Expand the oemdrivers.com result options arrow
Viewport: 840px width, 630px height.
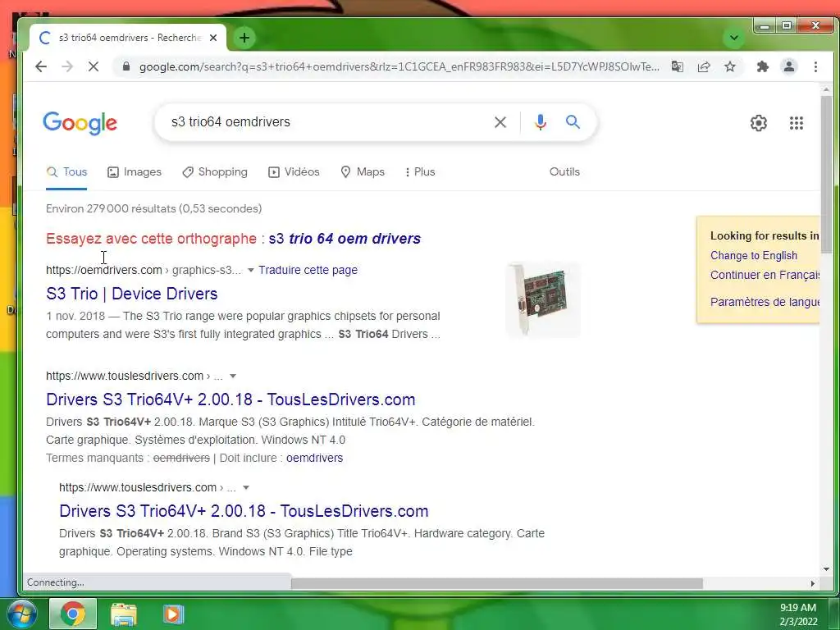(x=250, y=271)
